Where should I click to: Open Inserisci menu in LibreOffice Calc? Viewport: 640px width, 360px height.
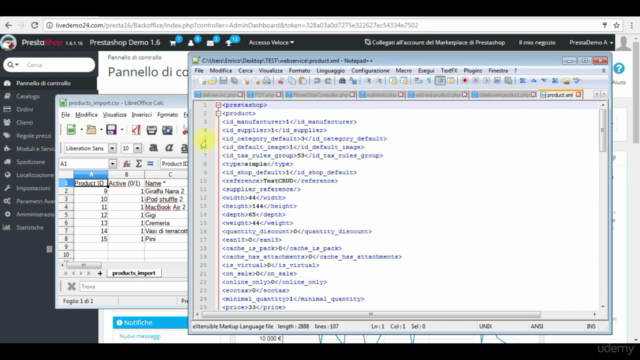[x=142, y=115]
